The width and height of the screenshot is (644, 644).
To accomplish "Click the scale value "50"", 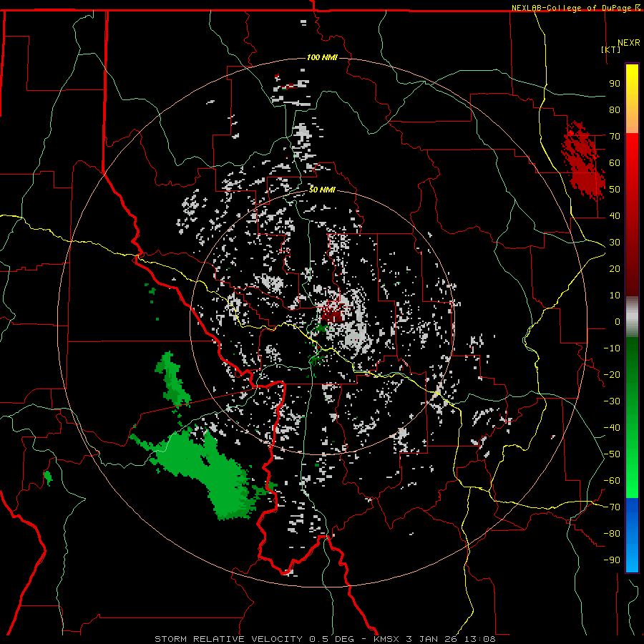I will point(615,190).
